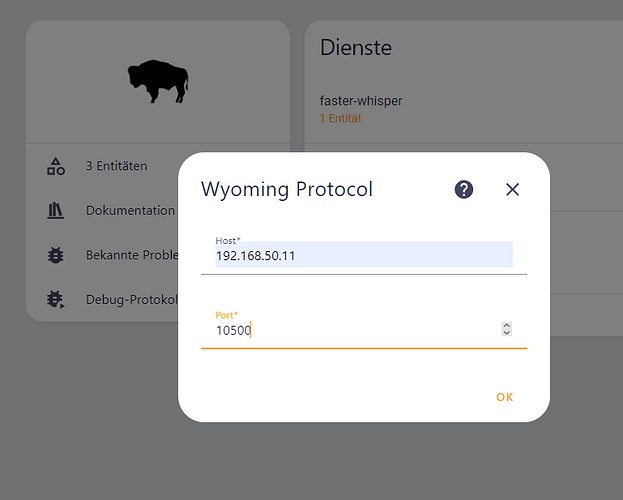Increase the port with the up arrow
The height and width of the screenshot is (500, 623).
[507, 325]
